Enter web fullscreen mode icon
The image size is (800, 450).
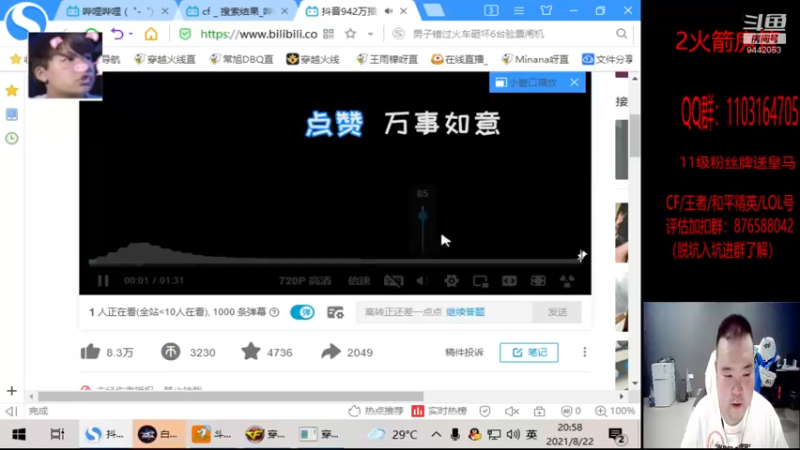pos(538,281)
